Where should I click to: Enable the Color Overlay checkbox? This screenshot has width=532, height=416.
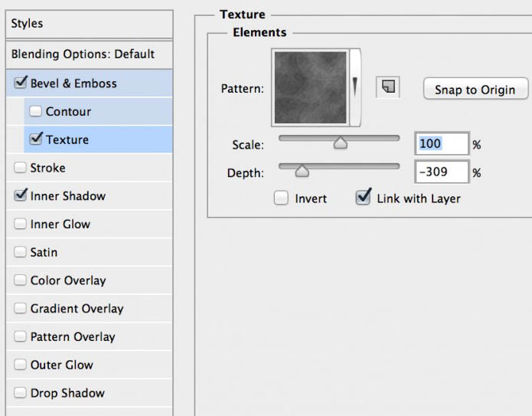(20, 280)
